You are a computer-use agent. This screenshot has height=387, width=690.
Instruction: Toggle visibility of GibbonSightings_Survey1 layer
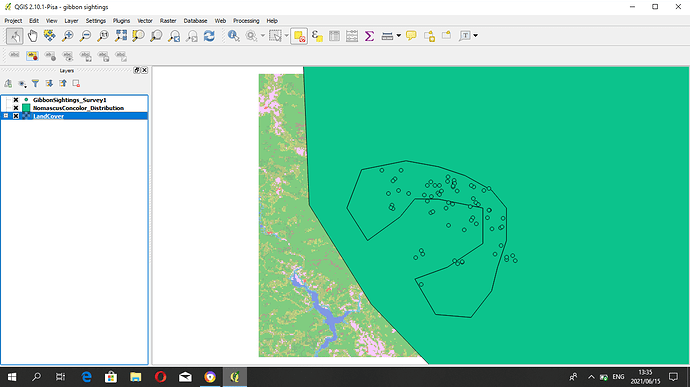[x=16, y=100]
